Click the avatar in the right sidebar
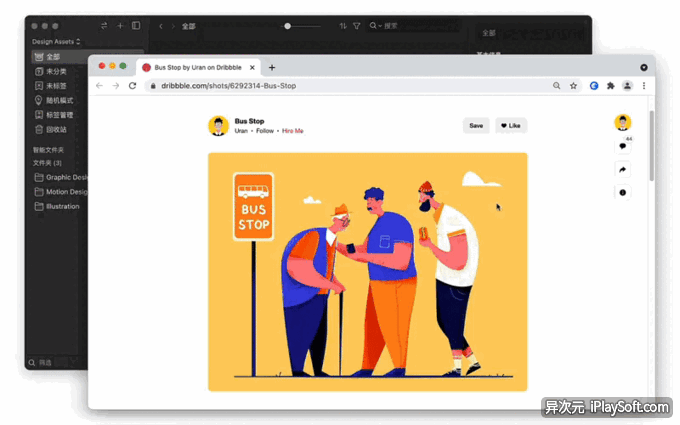 click(623, 123)
